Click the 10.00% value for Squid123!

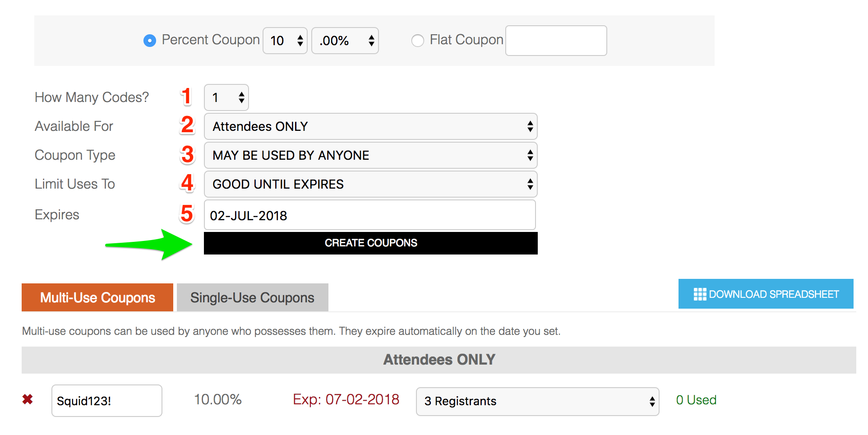[x=218, y=399]
